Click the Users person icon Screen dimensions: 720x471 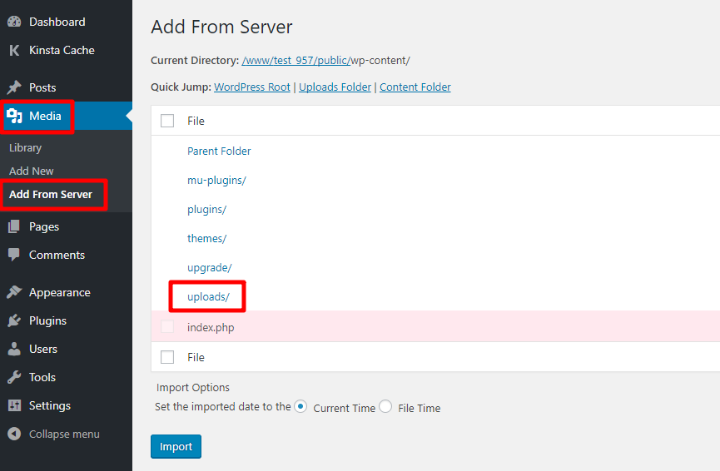pos(14,349)
